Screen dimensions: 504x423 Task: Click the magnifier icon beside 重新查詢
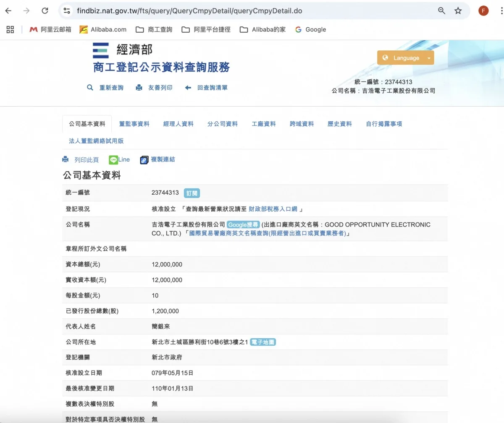pyautogui.click(x=90, y=88)
